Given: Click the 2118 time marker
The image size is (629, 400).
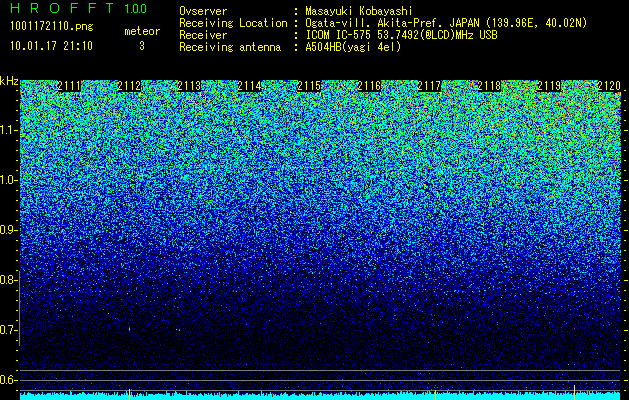Looking at the screenshot, I should point(489,86).
